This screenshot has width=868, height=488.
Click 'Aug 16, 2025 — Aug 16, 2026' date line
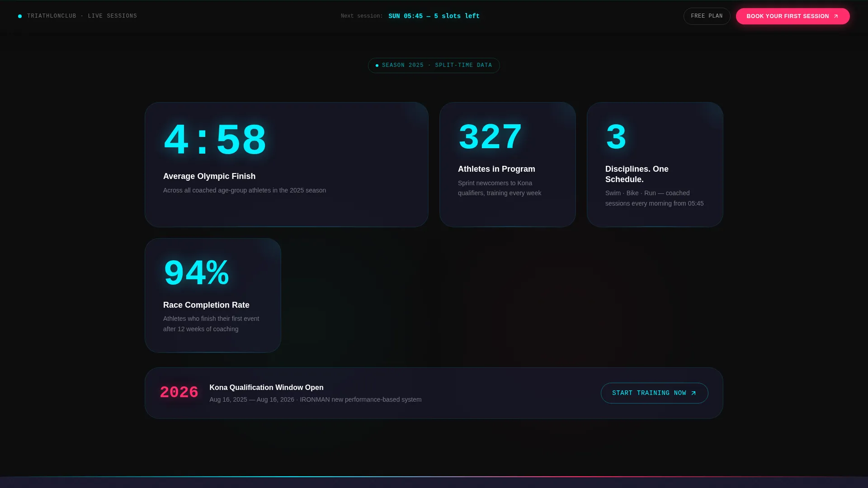click(x=316, y=399)
